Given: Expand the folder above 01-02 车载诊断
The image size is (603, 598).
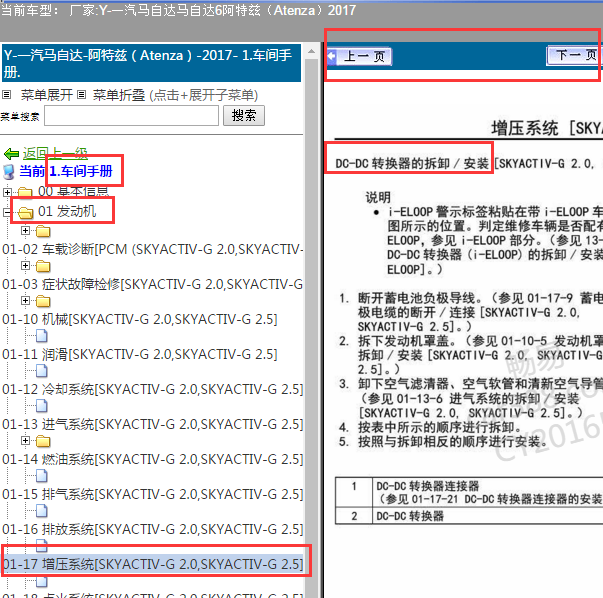Looking at the screenshot, I should click(x=25, y=230).
